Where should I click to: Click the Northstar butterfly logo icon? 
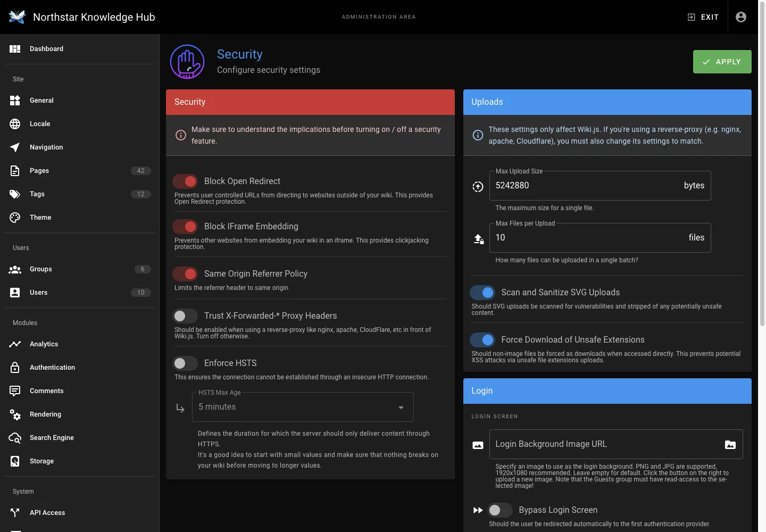(17, 17)
